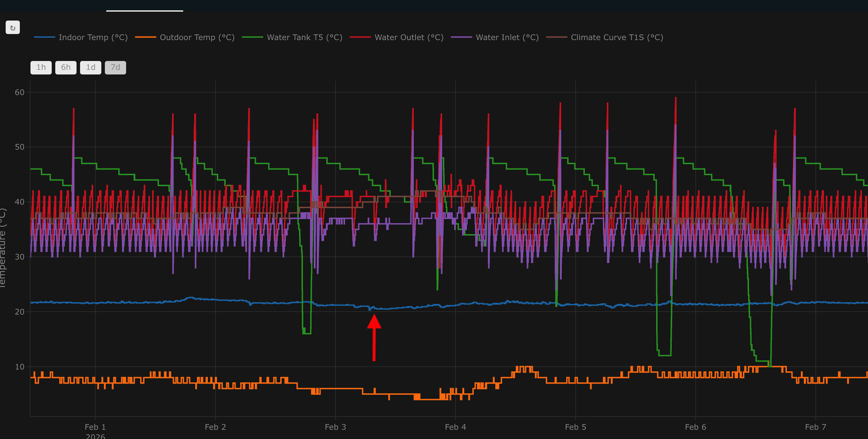The height and width of the screenshot is (439, 868).
Task: Select the 7d time range button
Action: (115, 67)
